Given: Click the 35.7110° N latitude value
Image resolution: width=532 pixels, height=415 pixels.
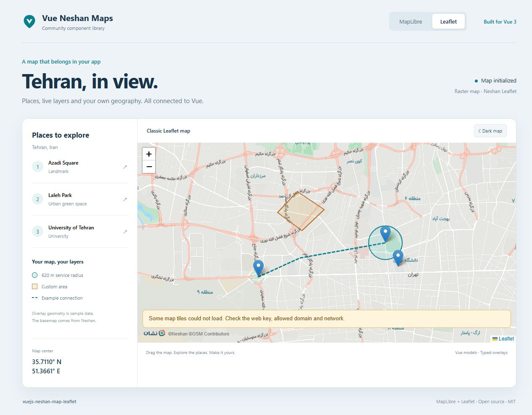Looking at the screenshot, I should [x=47, y=362].
